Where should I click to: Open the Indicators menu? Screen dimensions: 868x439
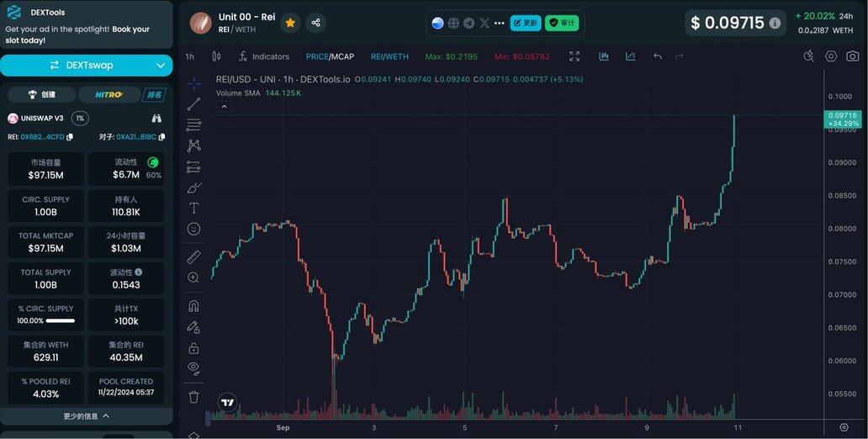click(264, 56)
